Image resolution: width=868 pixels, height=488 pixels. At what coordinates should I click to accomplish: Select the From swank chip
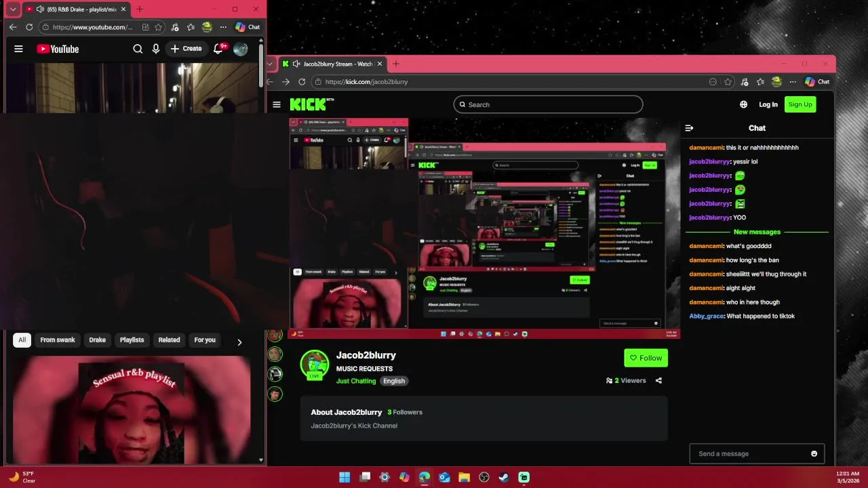point(58,340)
